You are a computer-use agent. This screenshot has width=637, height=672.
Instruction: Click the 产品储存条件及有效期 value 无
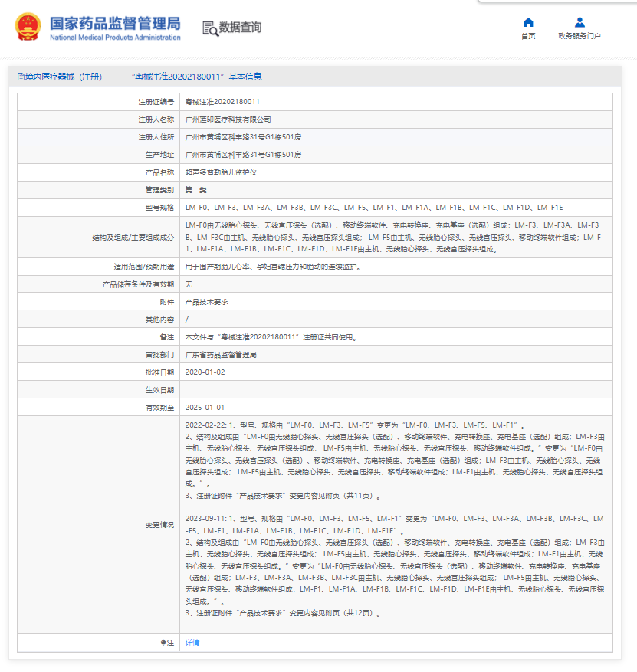[x=189, y=284]
